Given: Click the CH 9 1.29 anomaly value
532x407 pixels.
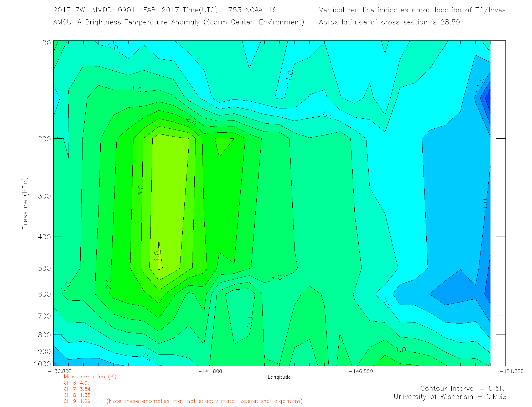Looking at the screenshot, I should 77,401.
